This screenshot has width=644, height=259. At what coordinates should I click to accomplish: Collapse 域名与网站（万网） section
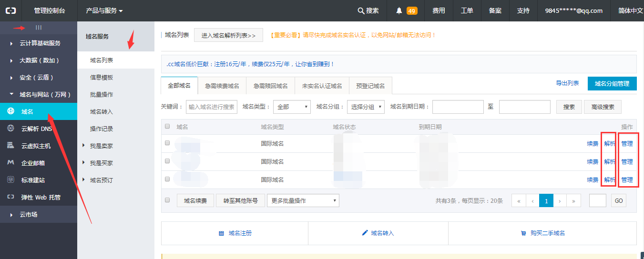39,94
